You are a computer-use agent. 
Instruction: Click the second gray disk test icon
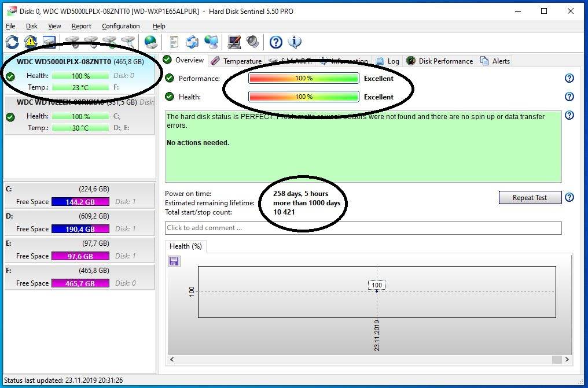[91, 42]
